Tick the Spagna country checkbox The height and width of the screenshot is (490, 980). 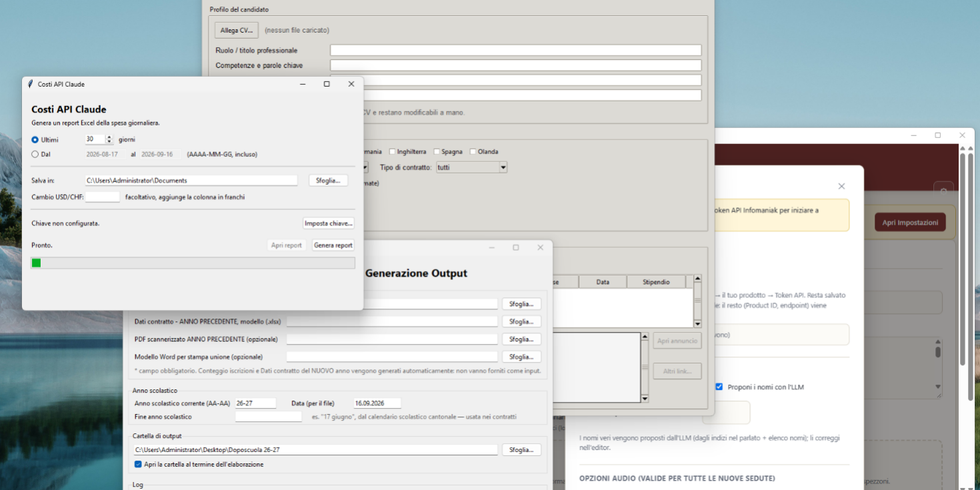437,151
